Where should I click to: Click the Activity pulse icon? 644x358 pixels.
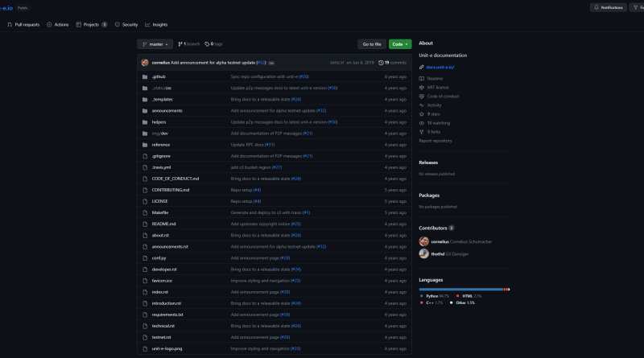click(421, 105)
